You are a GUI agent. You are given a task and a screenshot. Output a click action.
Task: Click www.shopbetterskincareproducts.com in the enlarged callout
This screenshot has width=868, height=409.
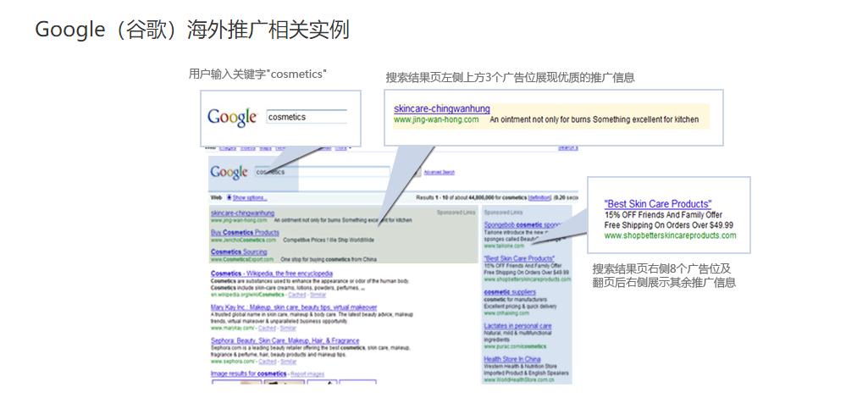click(x=671, y=235)
